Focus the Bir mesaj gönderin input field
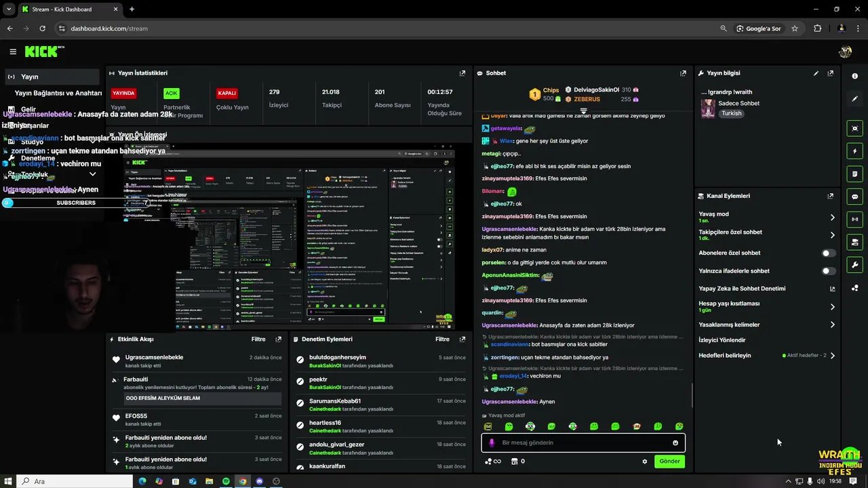Screen dimensions: 868x488 pyautogui.click(x=583, y=443)
